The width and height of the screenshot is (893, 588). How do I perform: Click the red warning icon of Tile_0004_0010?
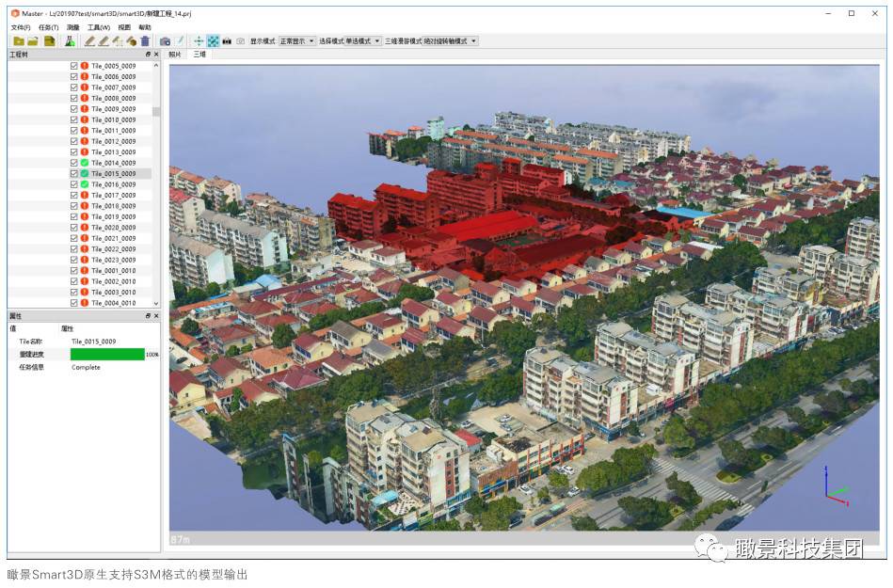pyautogui.click(x=85, y=303)
